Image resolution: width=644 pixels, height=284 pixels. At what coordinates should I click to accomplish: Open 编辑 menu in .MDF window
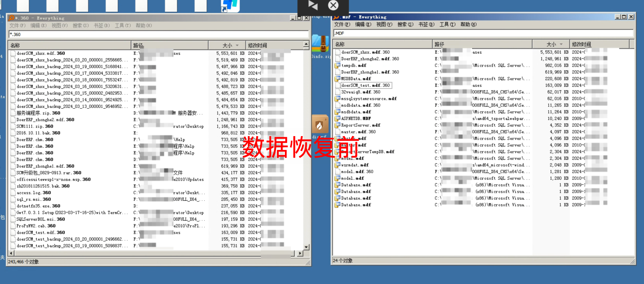pyautogui.click(x=363, y=25)
